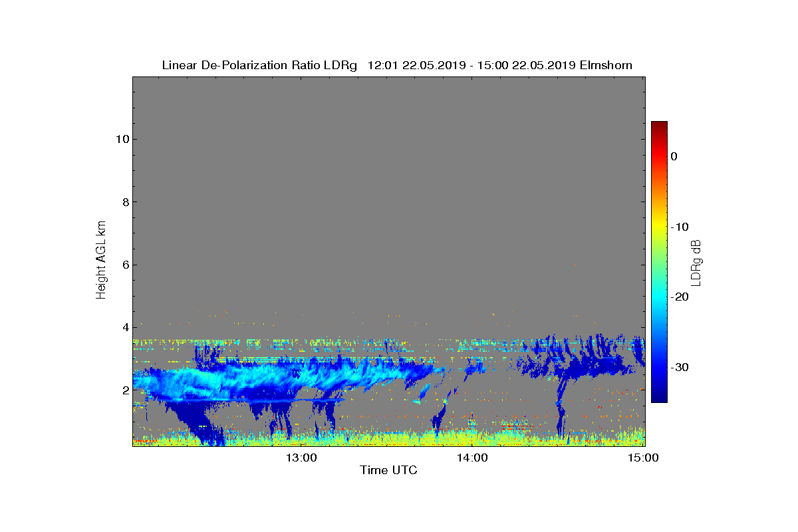Click the colorbar value '-10'
798x532 pixels.
click(x=678, y=227)
